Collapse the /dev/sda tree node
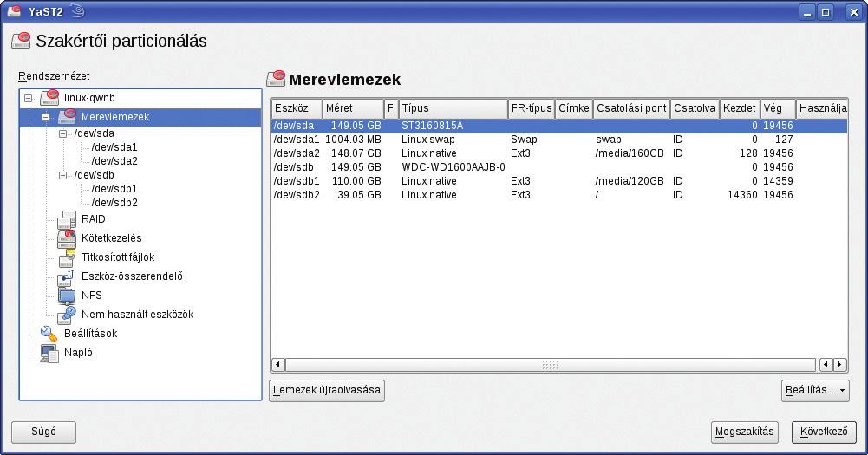868x455 pixels. [63, 134]
